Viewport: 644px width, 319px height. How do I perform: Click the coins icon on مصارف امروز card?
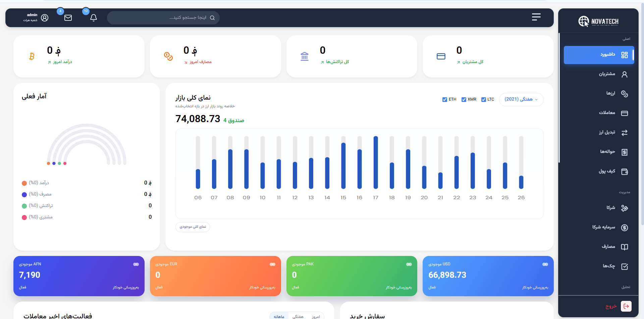coord(168,56)
